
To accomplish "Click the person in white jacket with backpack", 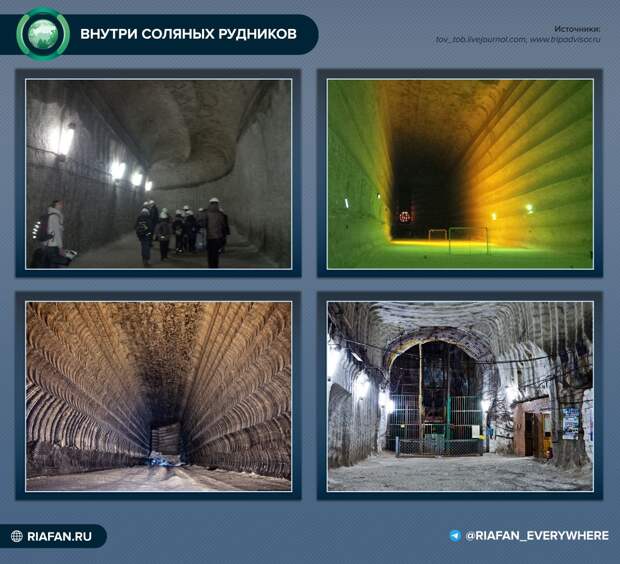I will coord(53,233).
